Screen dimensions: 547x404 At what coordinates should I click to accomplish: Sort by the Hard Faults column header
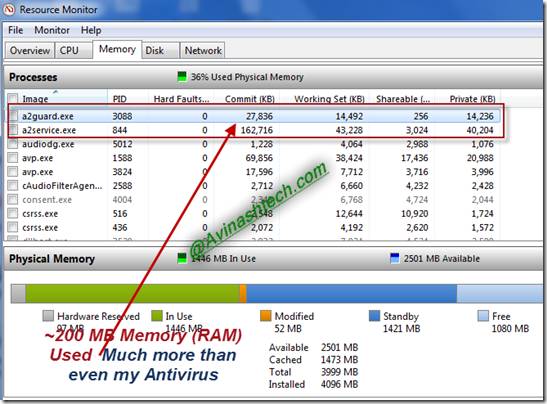[181, 99]
